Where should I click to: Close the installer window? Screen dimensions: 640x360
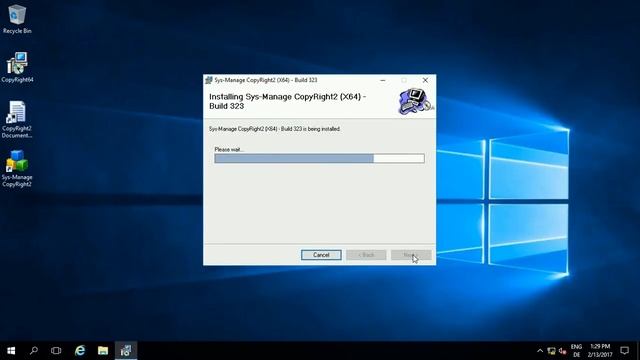425,80
